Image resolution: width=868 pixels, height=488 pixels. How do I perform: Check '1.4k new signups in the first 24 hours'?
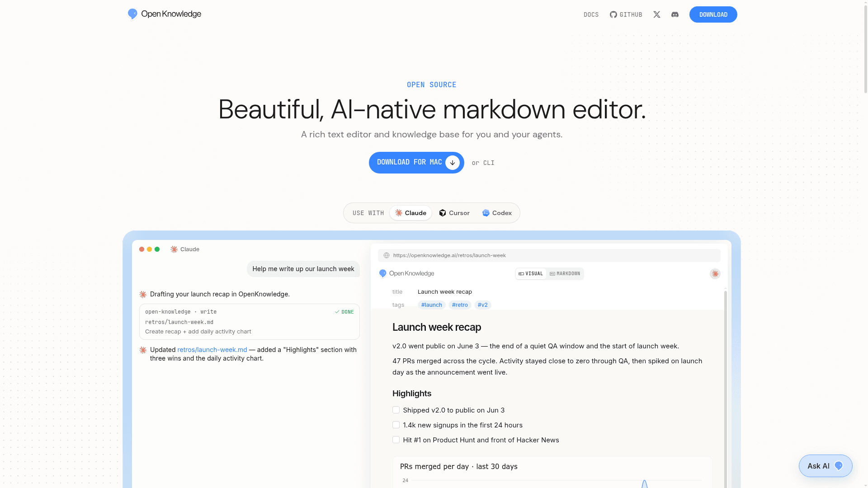pos(396,425)
